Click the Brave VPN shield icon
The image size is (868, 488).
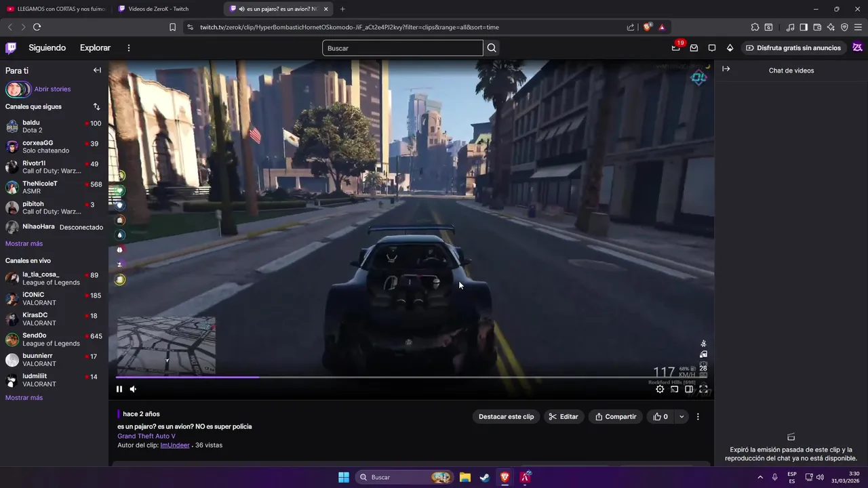(844, 27)
